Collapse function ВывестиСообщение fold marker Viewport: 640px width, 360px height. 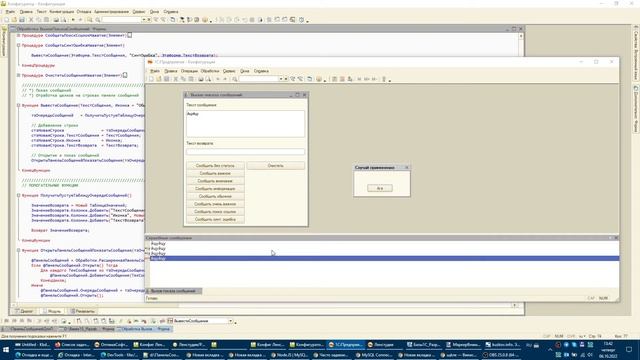[x=18, y=105]
